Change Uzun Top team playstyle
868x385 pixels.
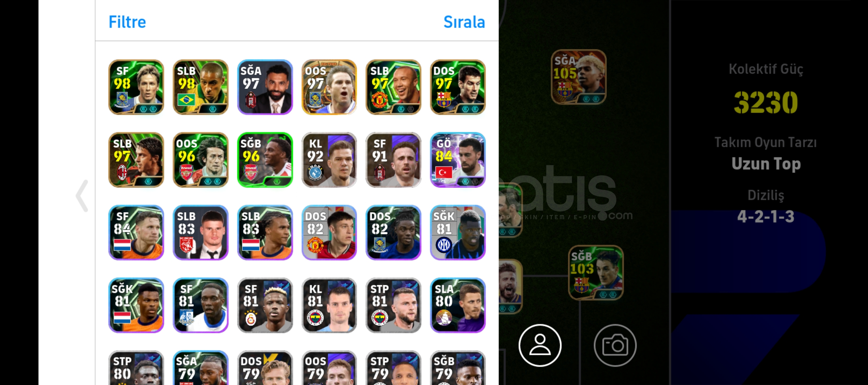(766, 164)
